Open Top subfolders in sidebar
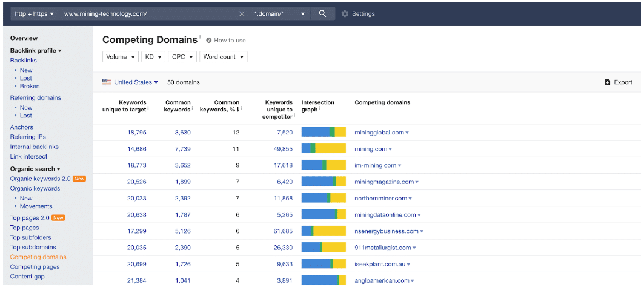This screenshot has height=290, width=644. pos(31,237)
